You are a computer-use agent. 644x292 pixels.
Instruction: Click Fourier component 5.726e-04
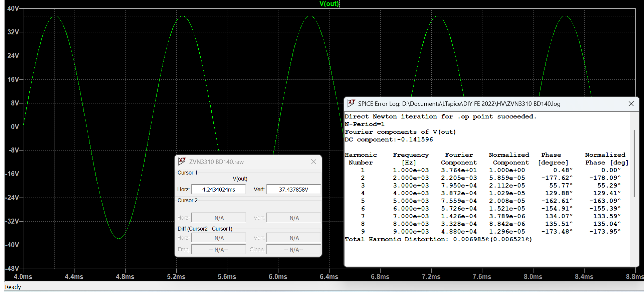(459, 209)
